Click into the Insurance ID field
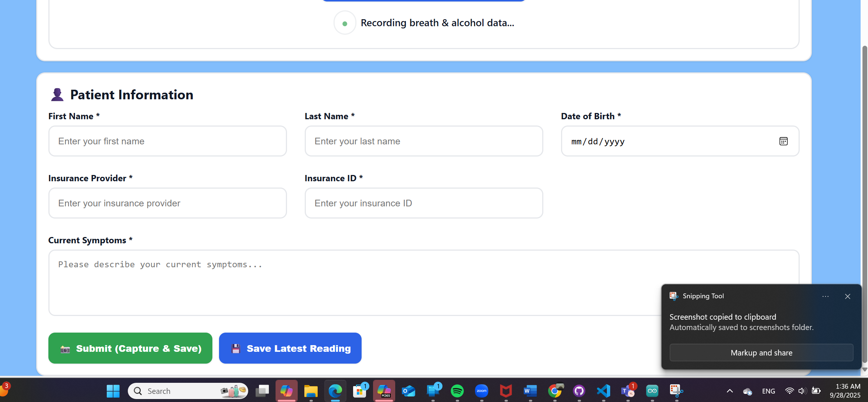 [x=424, y=203]
